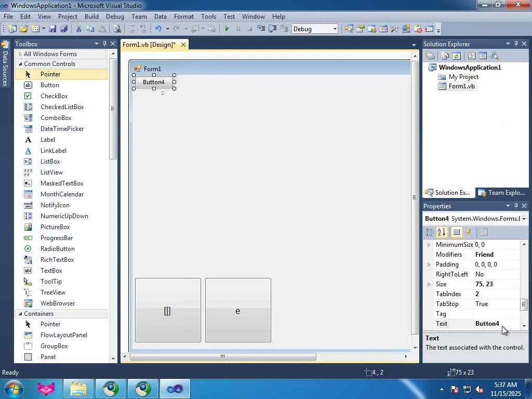Click the designer horizontal scrollbar thumb
532x399 pixels.
[223, 356]
